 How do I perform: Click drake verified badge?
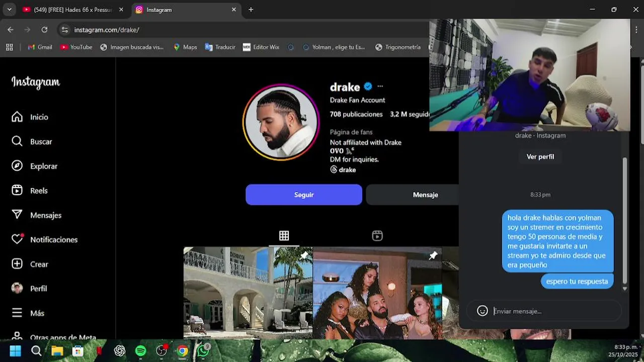368,86
